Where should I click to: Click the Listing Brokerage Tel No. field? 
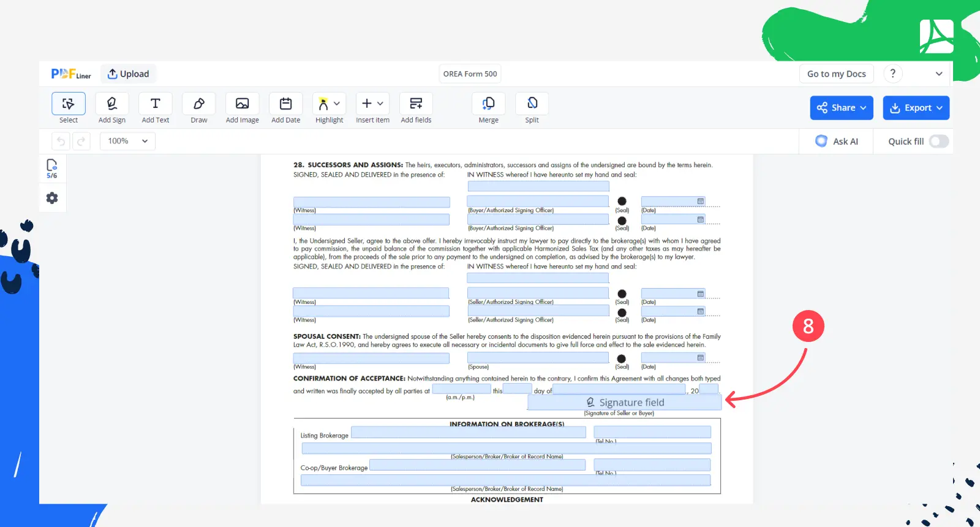pos(652,432)
